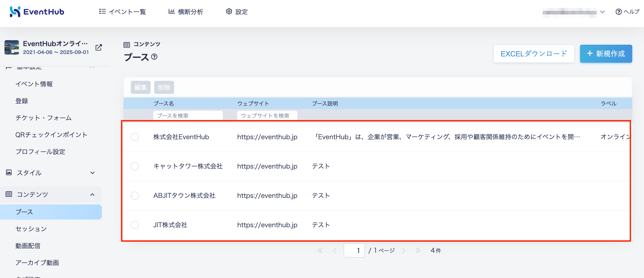Select the 株式会社EventHub row radio button
The image size is (644, 278).
[135, 137]
